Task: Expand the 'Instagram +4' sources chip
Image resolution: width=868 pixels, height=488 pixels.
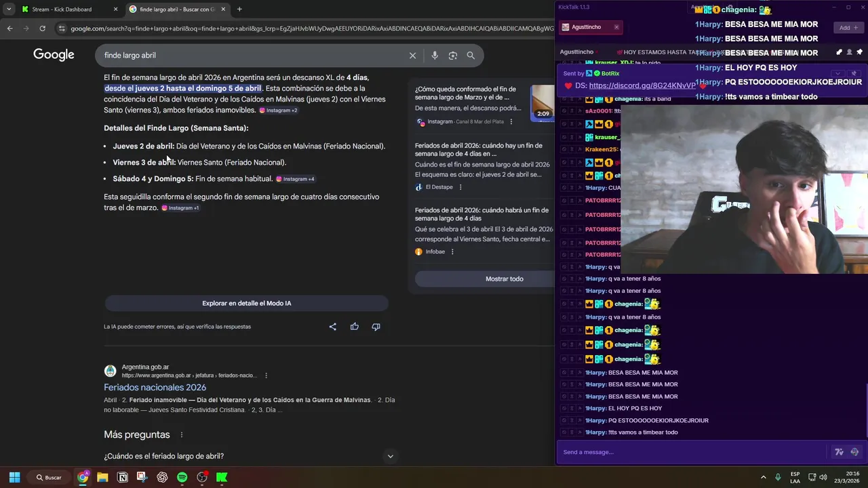Action: tap(295, 179)
